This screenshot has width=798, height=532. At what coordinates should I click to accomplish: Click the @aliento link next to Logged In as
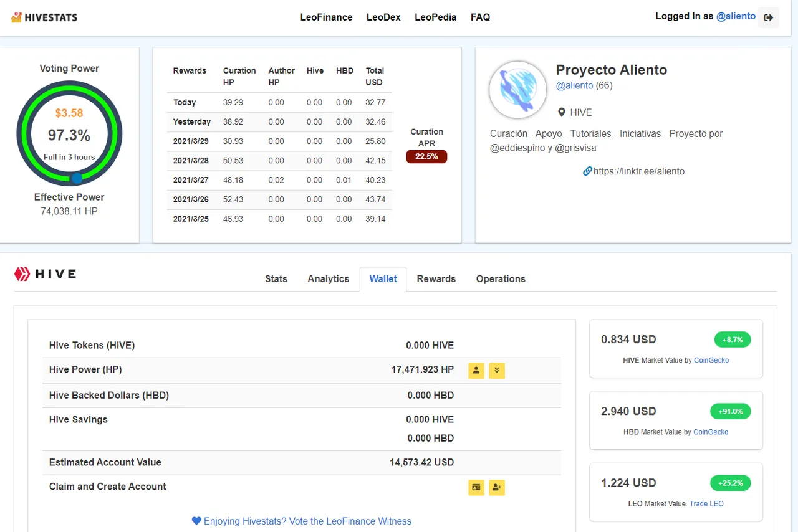coord(736,16)
